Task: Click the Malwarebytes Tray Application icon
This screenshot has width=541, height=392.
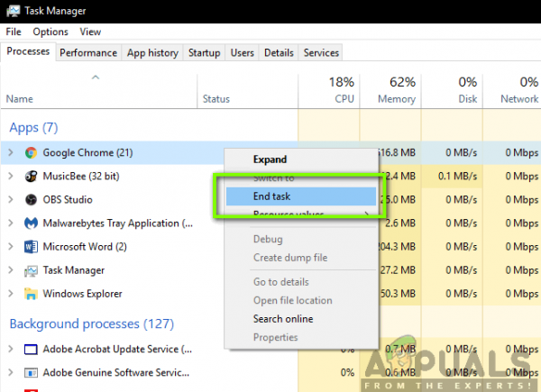Action: pyautogui.click(x=31, y=223)
